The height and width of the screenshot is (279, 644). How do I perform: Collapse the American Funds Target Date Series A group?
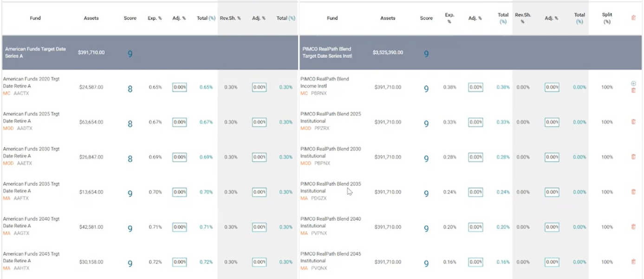click(x=35, y=52)
